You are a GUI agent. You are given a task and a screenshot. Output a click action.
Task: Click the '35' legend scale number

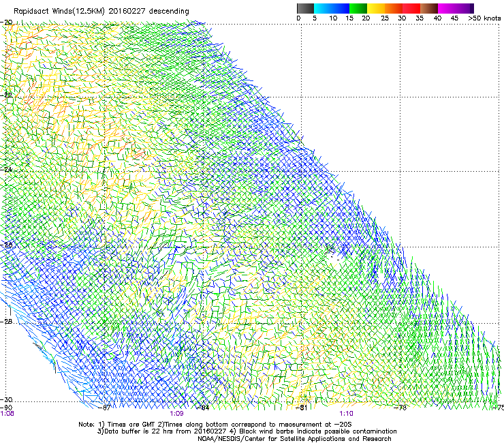click(420, 18)
